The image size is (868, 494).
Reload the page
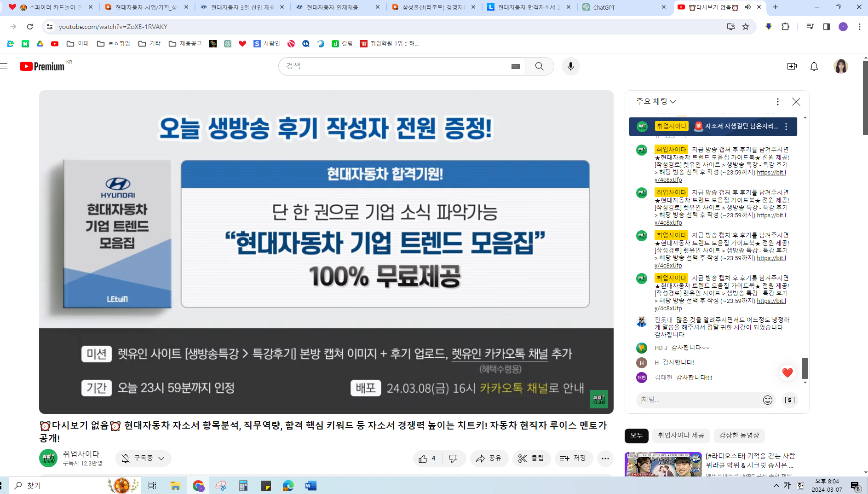30,27
